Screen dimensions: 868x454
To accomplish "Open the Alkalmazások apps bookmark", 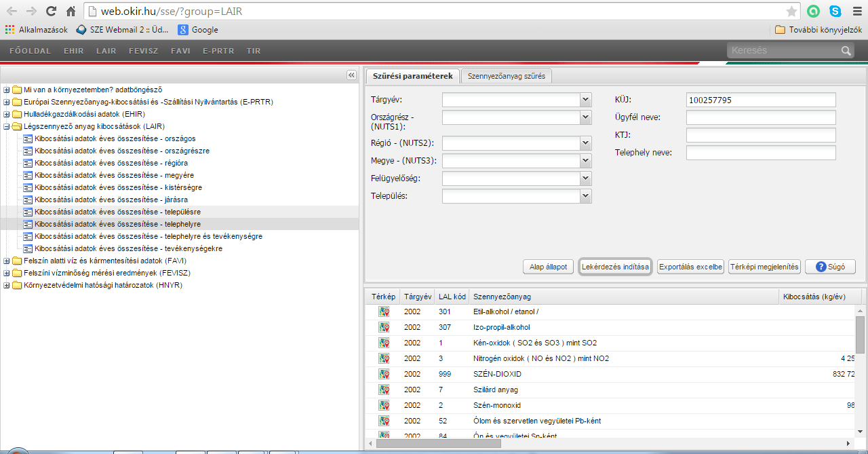I will pos(37,30).
